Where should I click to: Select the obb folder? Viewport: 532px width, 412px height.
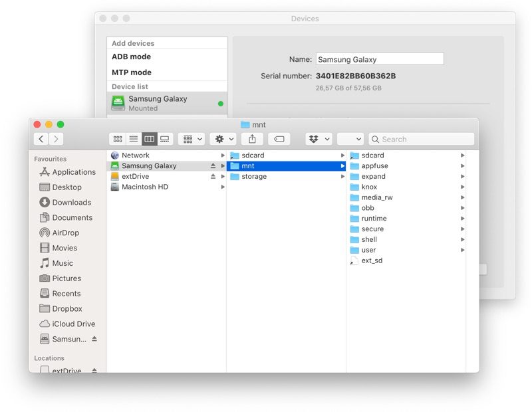pos(406,208)
